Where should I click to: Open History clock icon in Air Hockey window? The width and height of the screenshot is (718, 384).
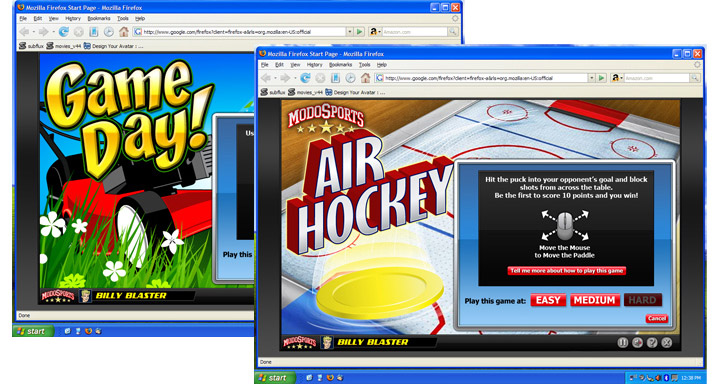350,78
